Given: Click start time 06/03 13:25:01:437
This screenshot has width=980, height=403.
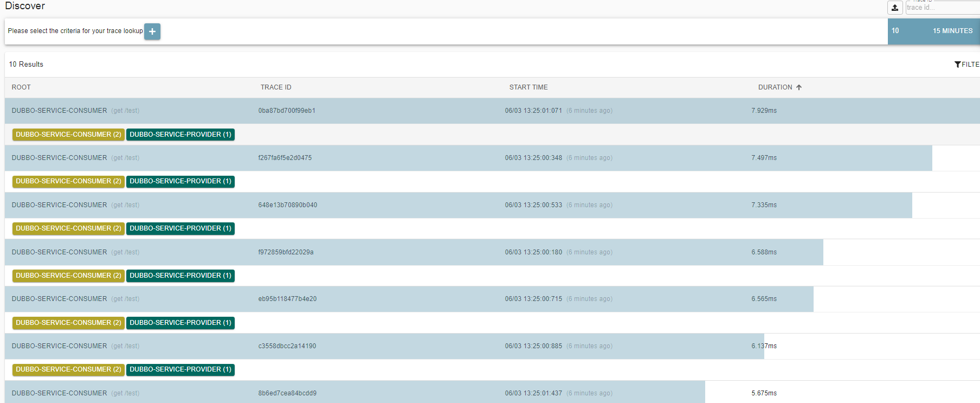Looking at the screenshot, I should 533,393.
